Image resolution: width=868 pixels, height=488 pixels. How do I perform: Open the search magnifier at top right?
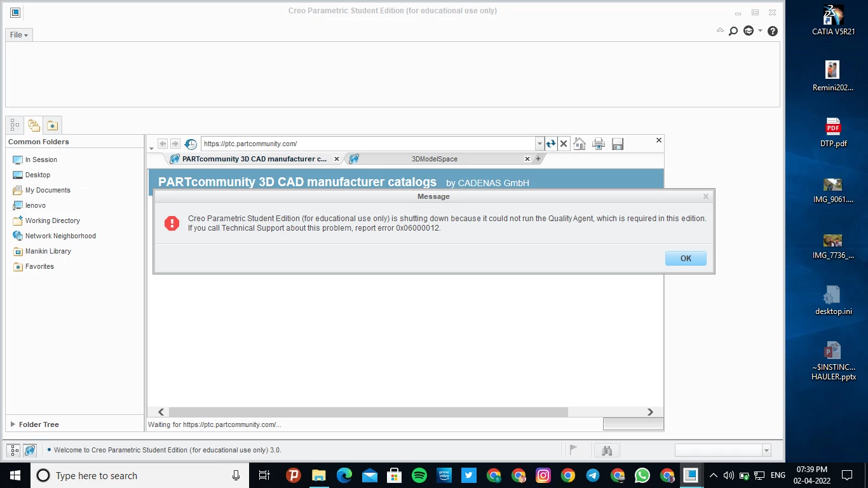pos(733,31)
